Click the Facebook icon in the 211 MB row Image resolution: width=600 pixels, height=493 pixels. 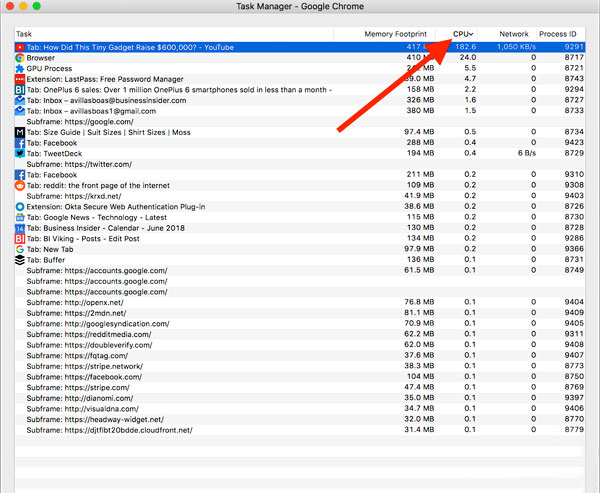pos(20,175)
